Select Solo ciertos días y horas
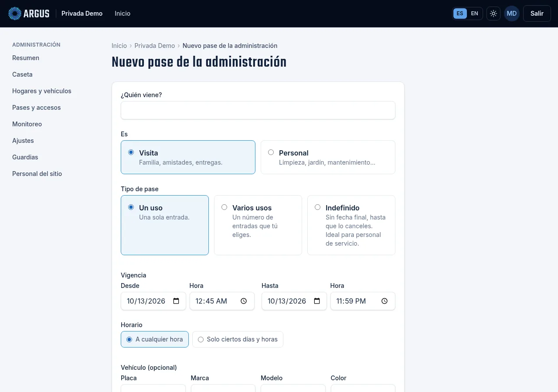The width and height of the screenshot is (558, 392). [238, 339]
